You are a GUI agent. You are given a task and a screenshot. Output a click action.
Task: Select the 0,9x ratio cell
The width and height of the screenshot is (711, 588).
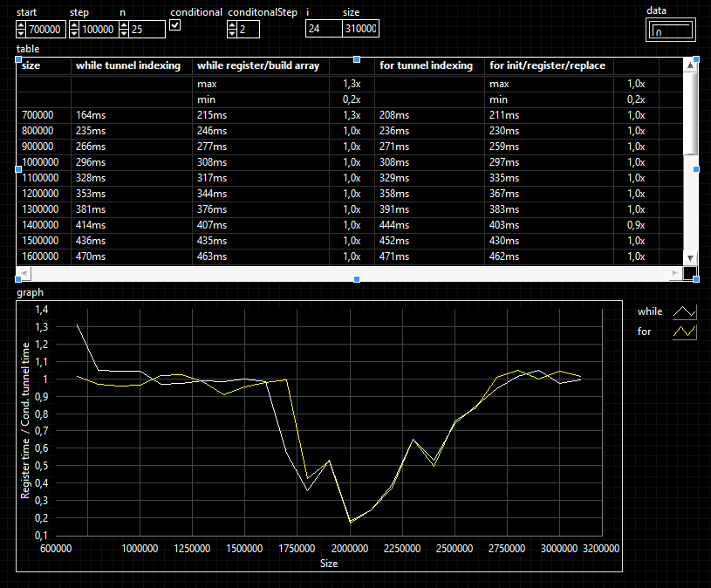pyautogui.click(x=636, y=225)
